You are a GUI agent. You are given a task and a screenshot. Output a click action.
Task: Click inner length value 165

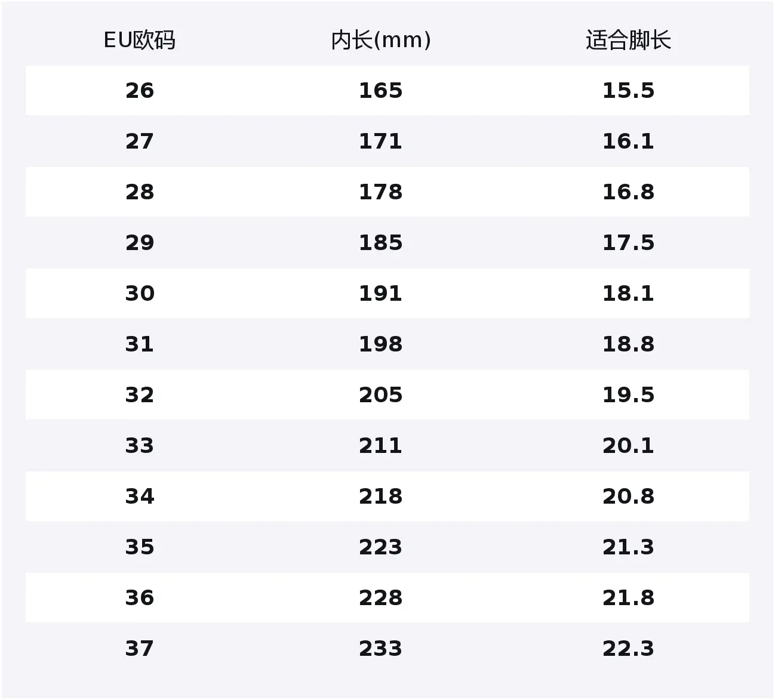coord(381,91)
